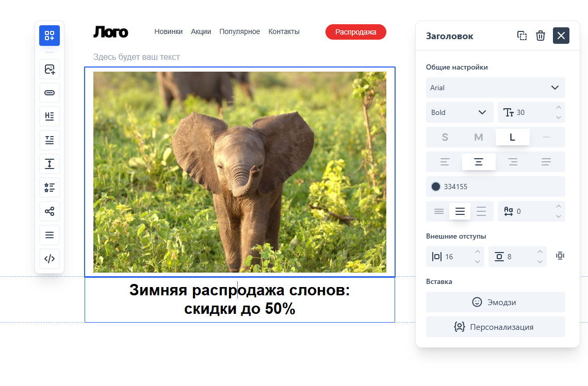Decrease the font size value

[x=559, y=118]
